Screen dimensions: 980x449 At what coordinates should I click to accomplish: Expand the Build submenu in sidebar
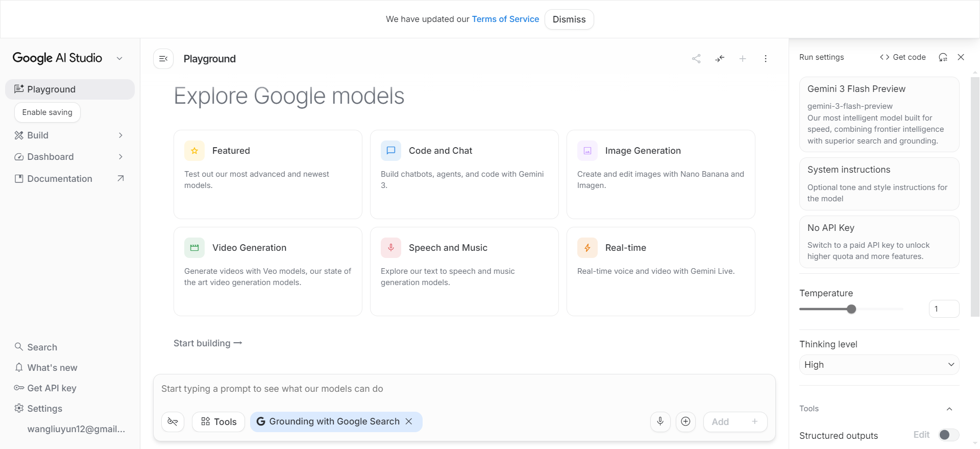pos(120,135)
